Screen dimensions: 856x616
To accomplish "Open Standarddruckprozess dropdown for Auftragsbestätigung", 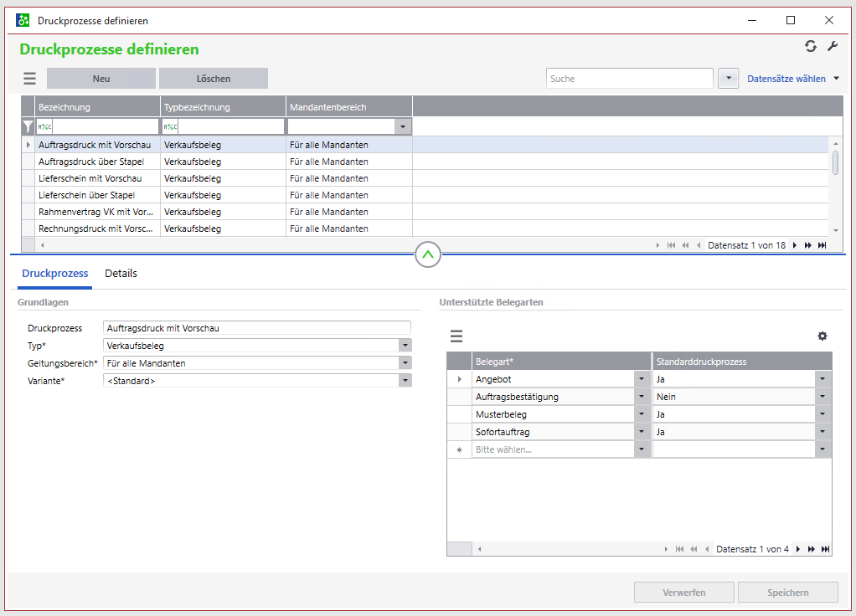I will pyautogui.click(x=823, y=397).
